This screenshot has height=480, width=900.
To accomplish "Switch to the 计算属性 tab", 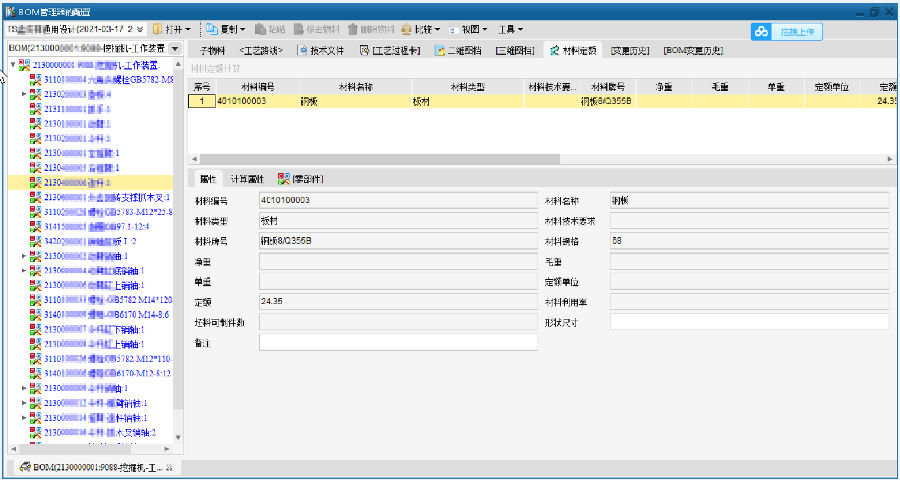I will tap(246, 179).
